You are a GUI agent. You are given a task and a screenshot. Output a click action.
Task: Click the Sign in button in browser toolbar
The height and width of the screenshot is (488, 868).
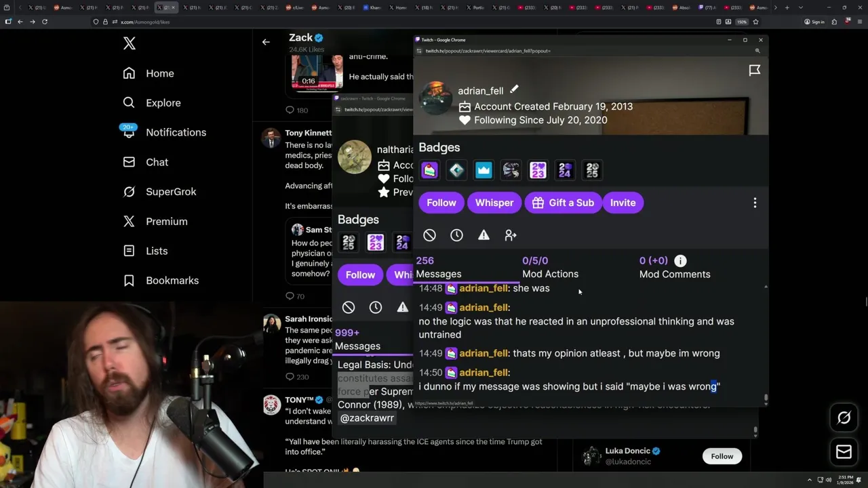814,22
